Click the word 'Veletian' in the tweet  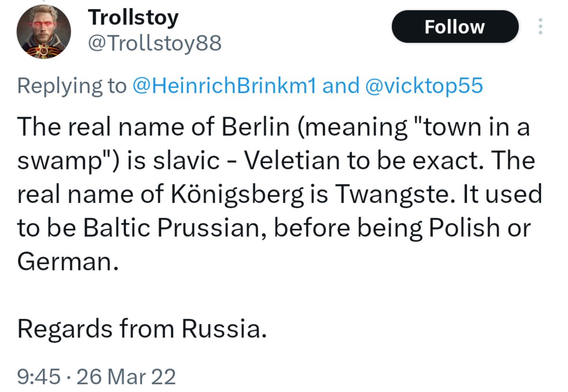292,160
